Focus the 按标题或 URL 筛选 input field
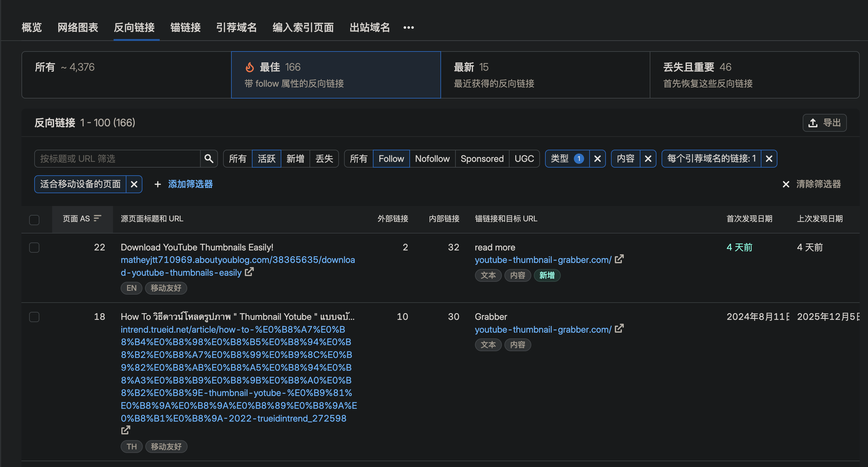 point(117,159)
